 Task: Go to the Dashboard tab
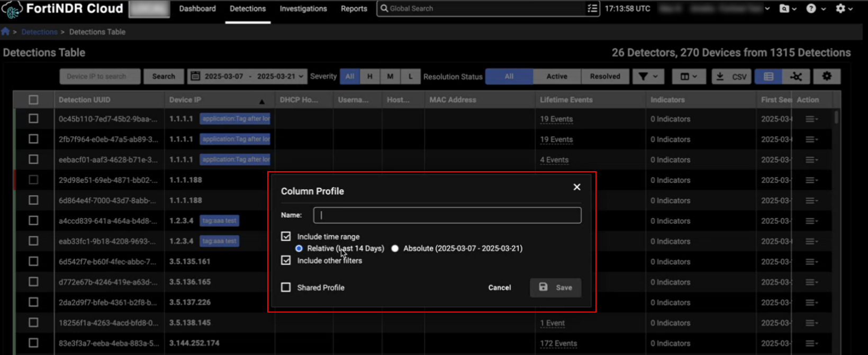[197, 8]
